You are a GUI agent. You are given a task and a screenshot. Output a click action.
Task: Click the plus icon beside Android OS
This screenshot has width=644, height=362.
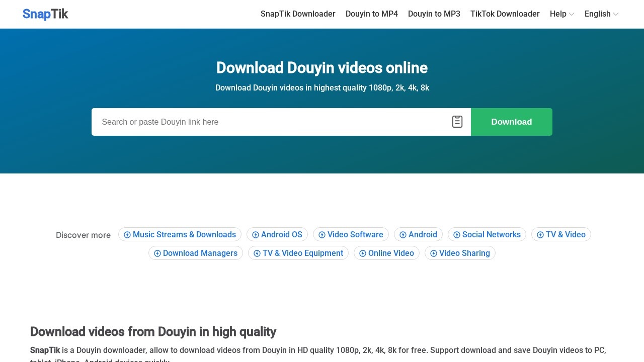coord(256,235)
